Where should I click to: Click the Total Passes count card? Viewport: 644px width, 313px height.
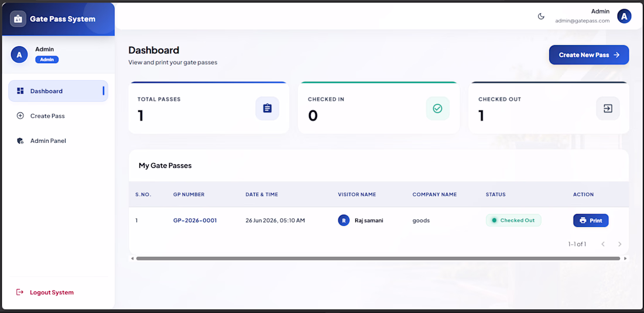[x=208, y=108]
